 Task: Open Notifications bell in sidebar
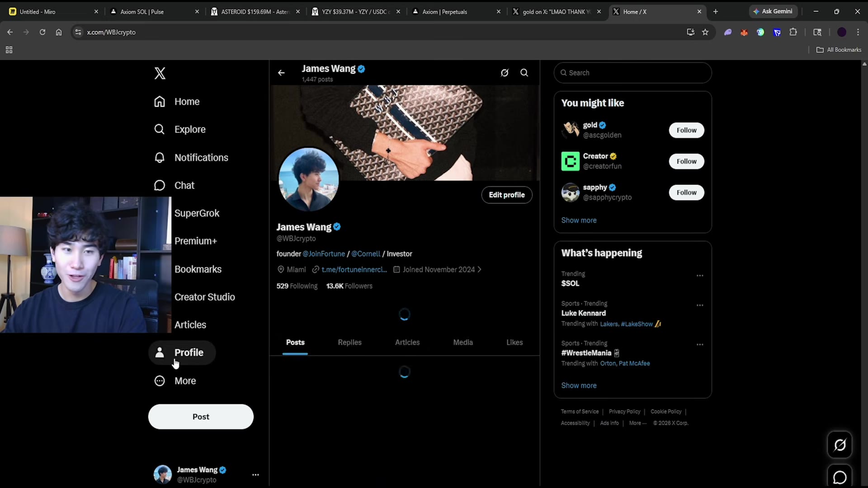coord(191,158)
